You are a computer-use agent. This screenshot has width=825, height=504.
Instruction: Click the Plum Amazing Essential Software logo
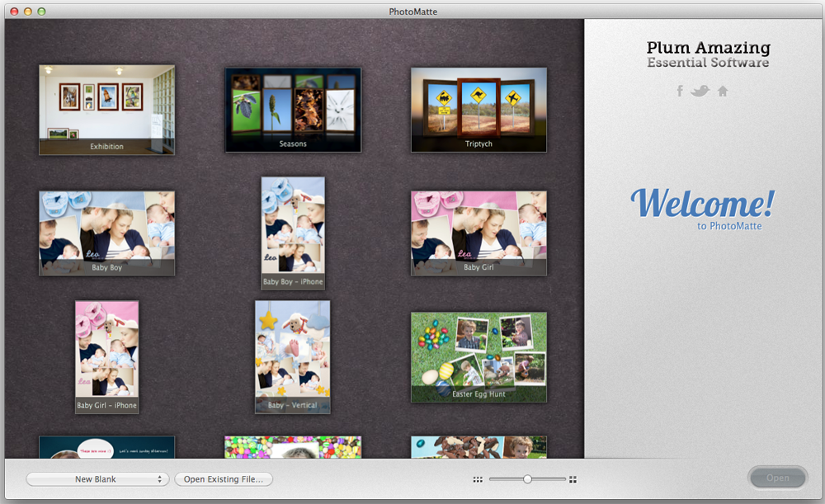708,55
